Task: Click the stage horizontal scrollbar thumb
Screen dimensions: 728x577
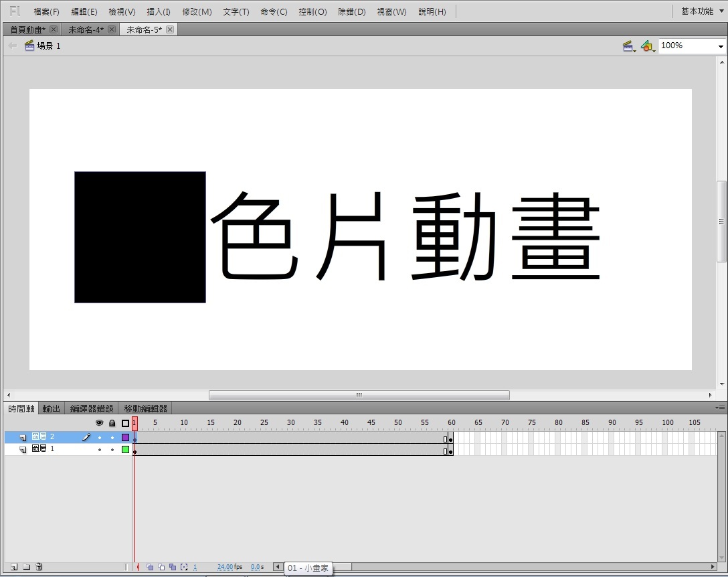Action: pos(359,395)
